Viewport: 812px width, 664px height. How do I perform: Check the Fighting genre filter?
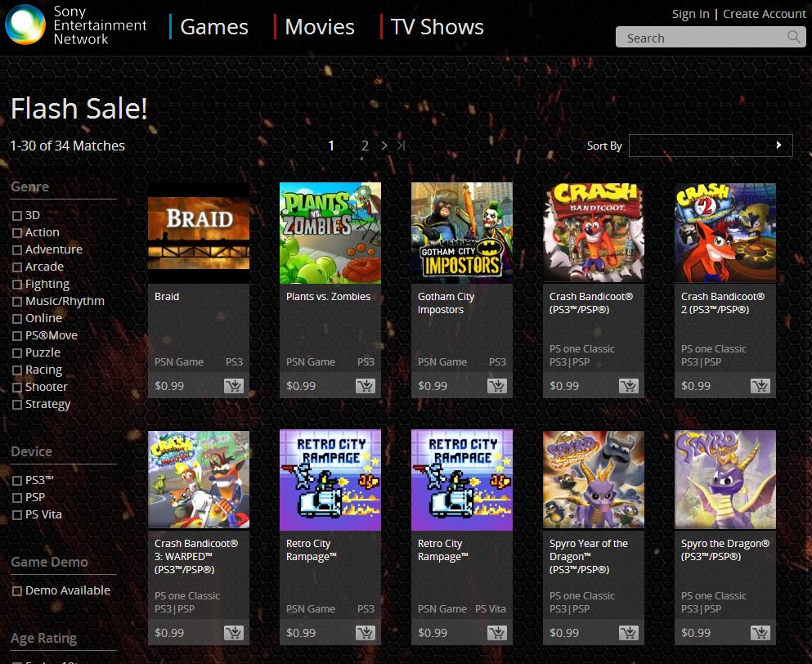[17, 285]
